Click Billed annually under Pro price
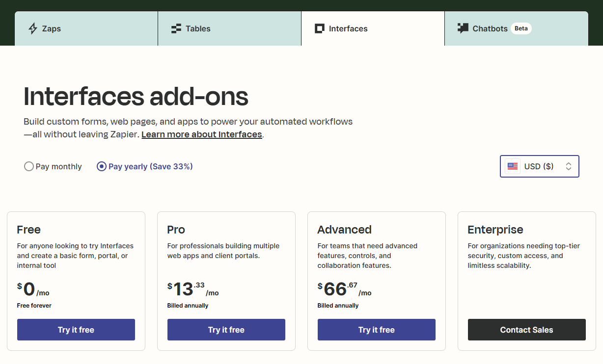The height and width of the screenshot is (364, 603). pos(188,306)
